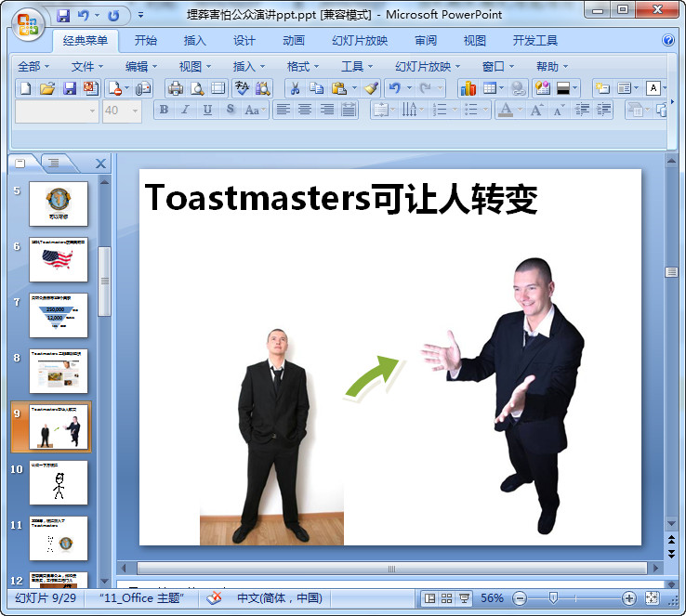
Task: Decrease font size with small A
Action: pyautogui.click(x=559, y=110)
